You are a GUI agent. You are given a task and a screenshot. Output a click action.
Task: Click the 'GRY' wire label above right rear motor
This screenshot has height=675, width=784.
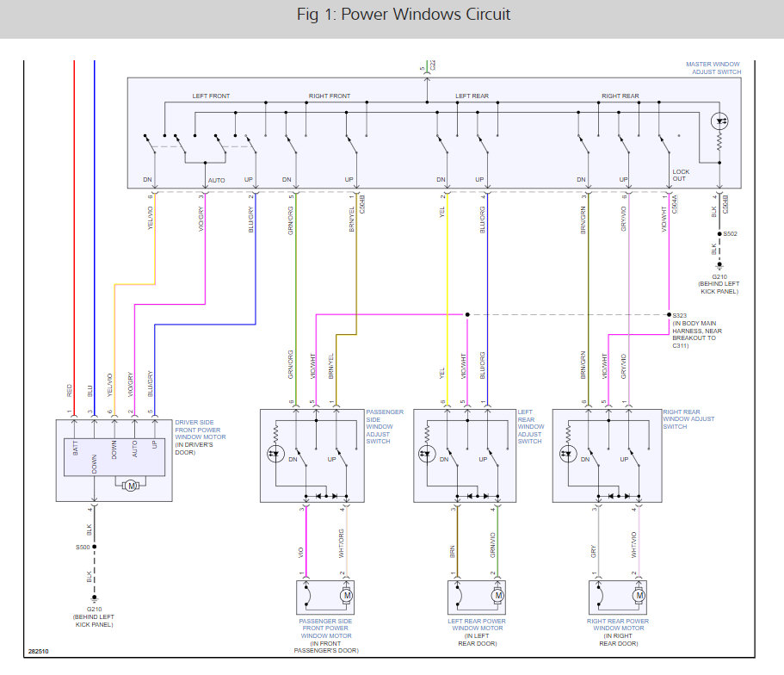[594, 551]
